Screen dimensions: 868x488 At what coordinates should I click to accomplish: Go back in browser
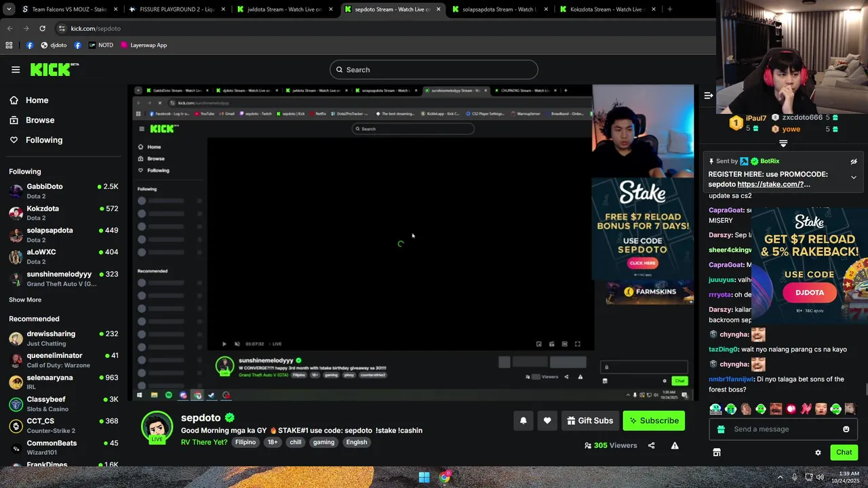(9, 28)
